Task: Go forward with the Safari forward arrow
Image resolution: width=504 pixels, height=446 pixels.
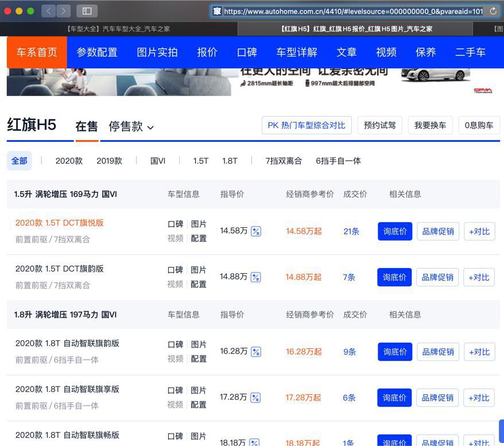Action: [x=63, y=11]
